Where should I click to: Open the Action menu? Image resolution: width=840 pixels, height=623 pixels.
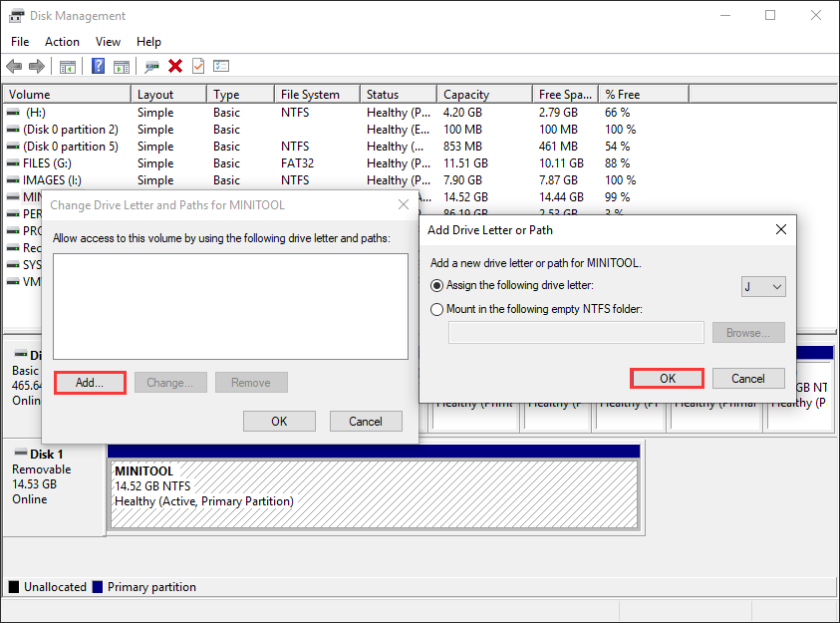(62, 42)
